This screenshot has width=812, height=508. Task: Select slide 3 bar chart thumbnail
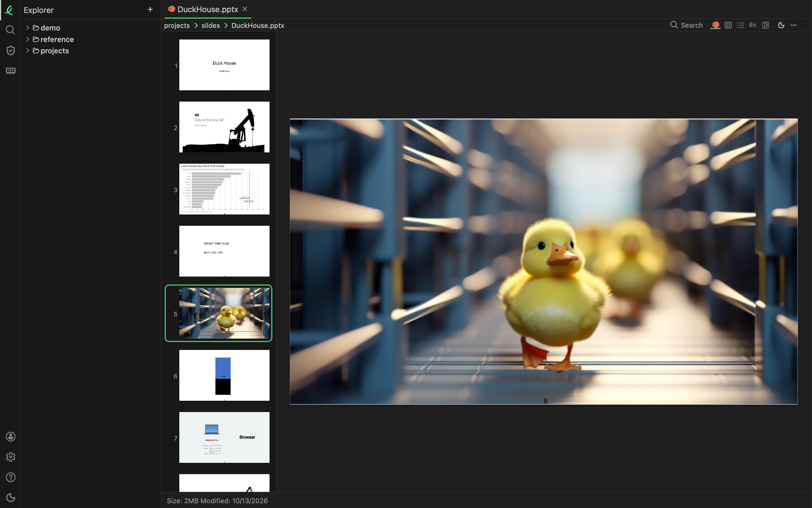coord(224,189)
